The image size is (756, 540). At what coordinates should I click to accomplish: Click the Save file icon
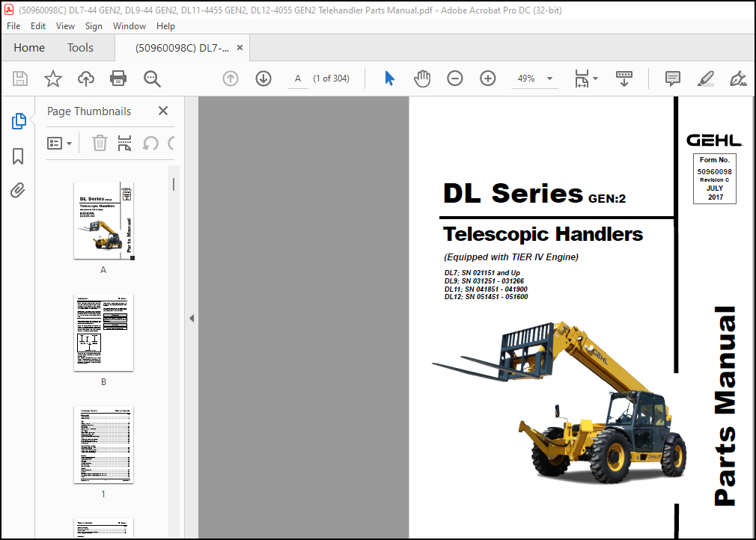coord(20,79)
